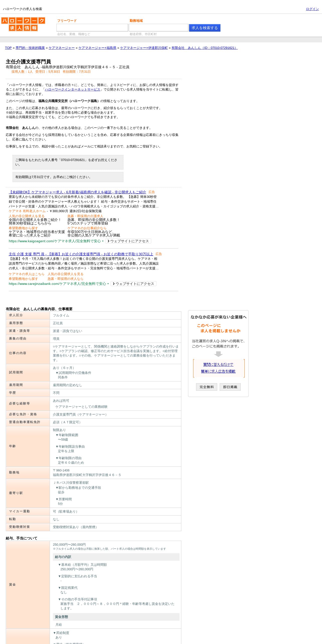Click 簡単に求人広告を掲載 link
322x644 pixels.
pyautogui.click(x=218, y=371)
